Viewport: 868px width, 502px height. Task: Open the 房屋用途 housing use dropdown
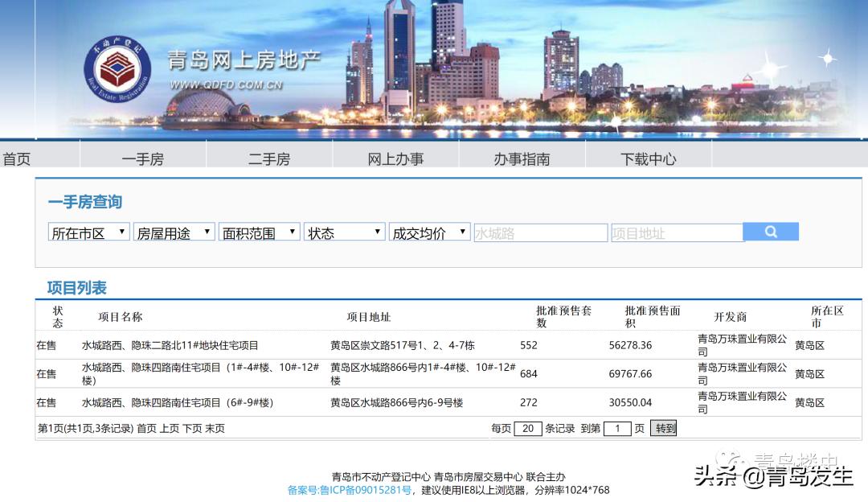coord(173,232)
